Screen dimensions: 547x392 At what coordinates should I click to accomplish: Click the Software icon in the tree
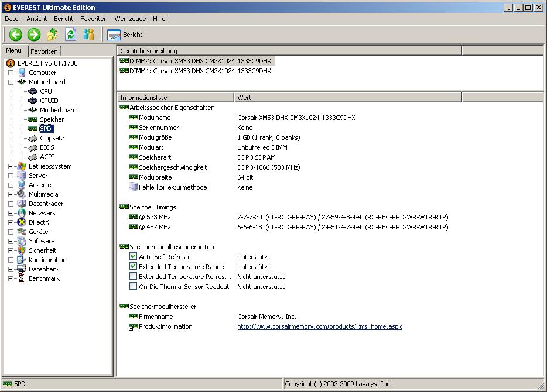[x=22, y=241]
